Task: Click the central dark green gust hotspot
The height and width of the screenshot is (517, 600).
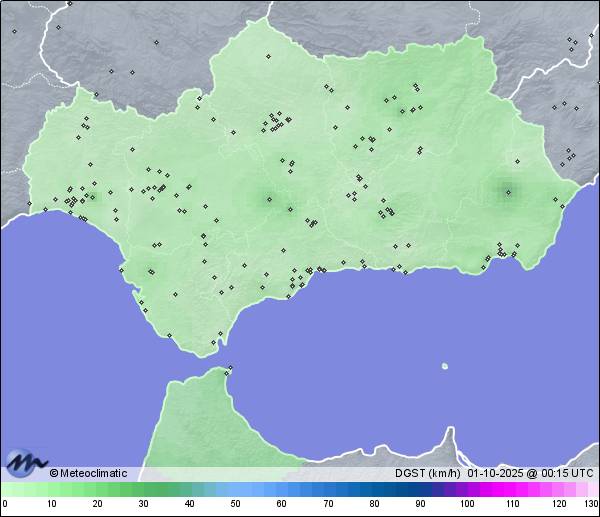Action: click(268, 199)
